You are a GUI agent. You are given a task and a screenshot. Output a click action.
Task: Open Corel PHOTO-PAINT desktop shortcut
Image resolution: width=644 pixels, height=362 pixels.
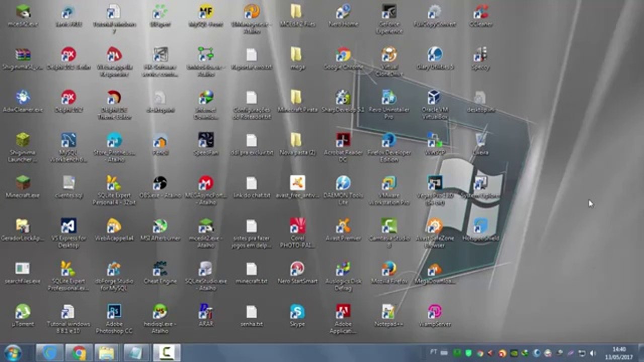pos(297,233)
